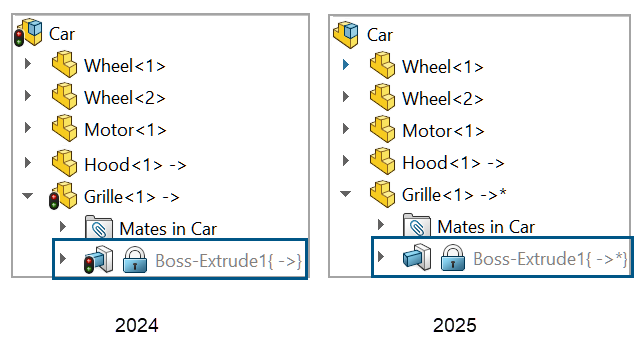Select Boss-Extrude1{ ->*} label in 2025 tree
Viewport: 640px width, 360px height.
(550, 259)
